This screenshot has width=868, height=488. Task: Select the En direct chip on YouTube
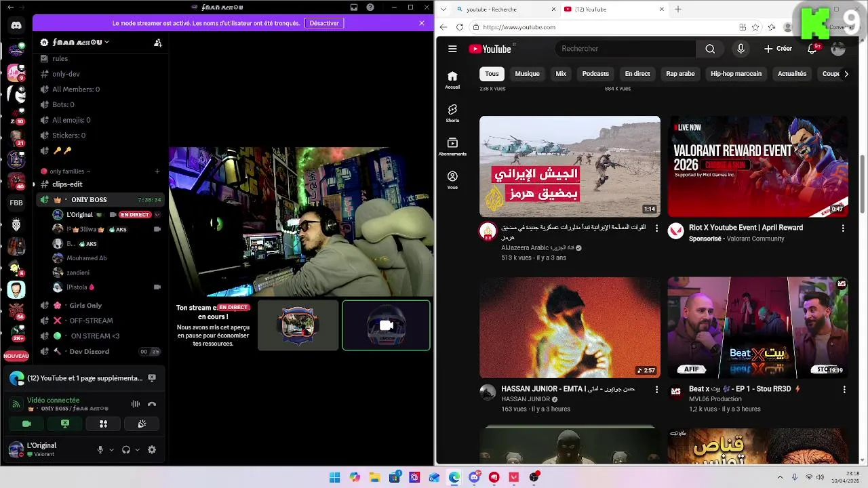637,74
